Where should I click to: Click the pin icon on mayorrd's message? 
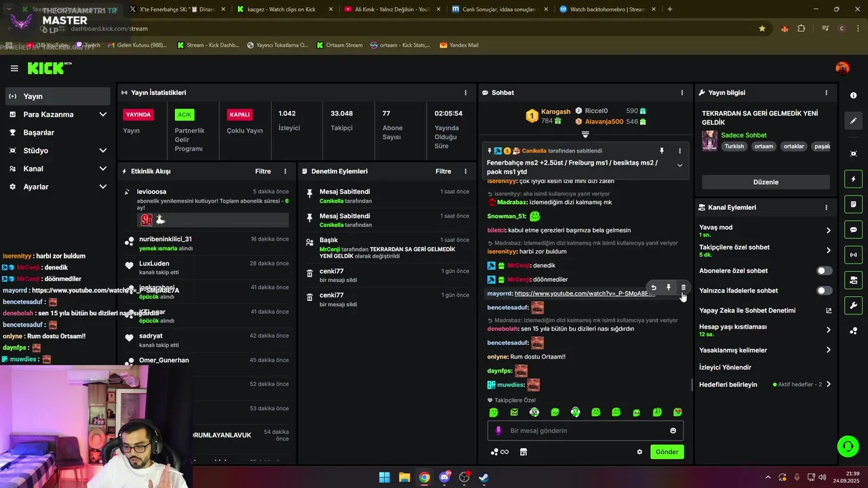(x=668, y=287)
